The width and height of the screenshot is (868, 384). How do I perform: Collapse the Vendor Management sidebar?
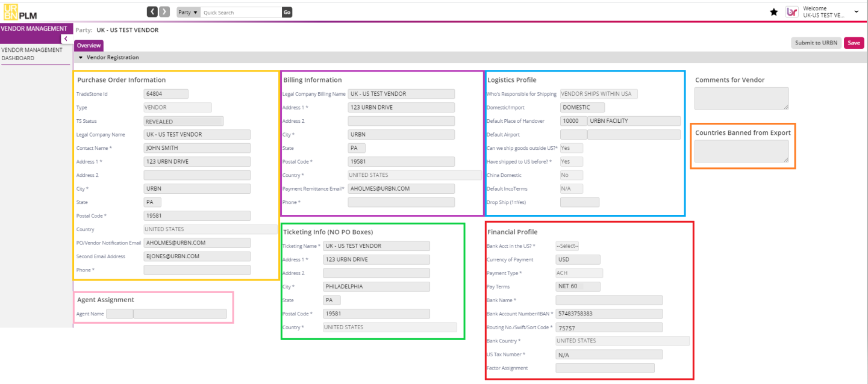point(65,38)
